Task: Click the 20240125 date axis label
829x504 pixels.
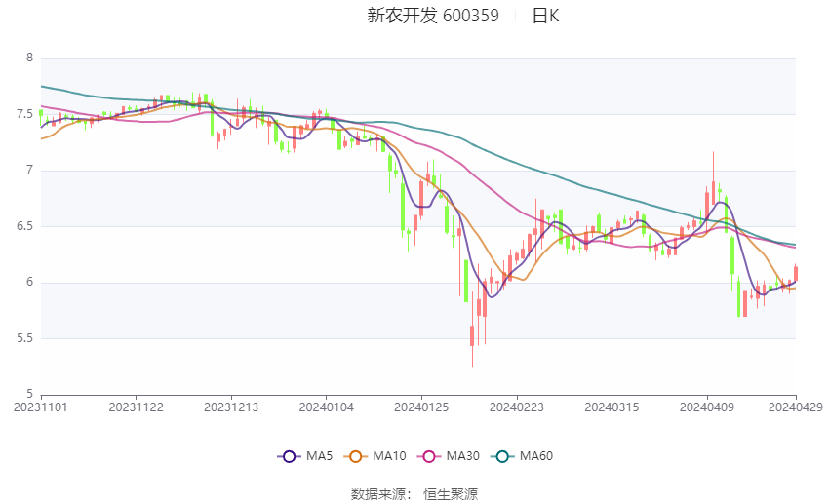Action: (x=421, y=407)
